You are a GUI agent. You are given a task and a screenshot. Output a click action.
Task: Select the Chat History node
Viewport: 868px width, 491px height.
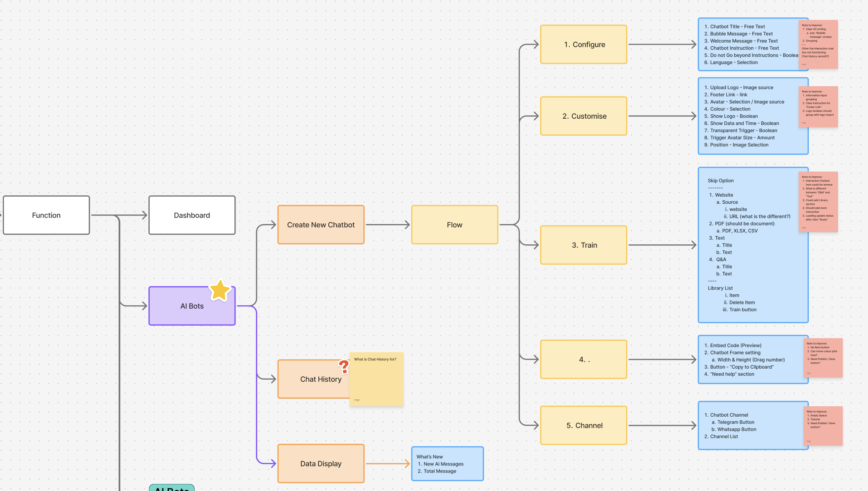point(321,379)
